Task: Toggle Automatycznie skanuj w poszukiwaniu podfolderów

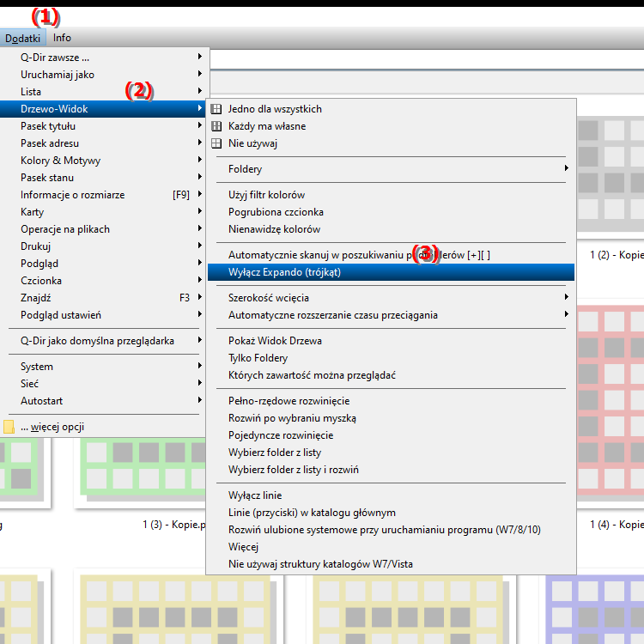Action: [x=391, y=255]
